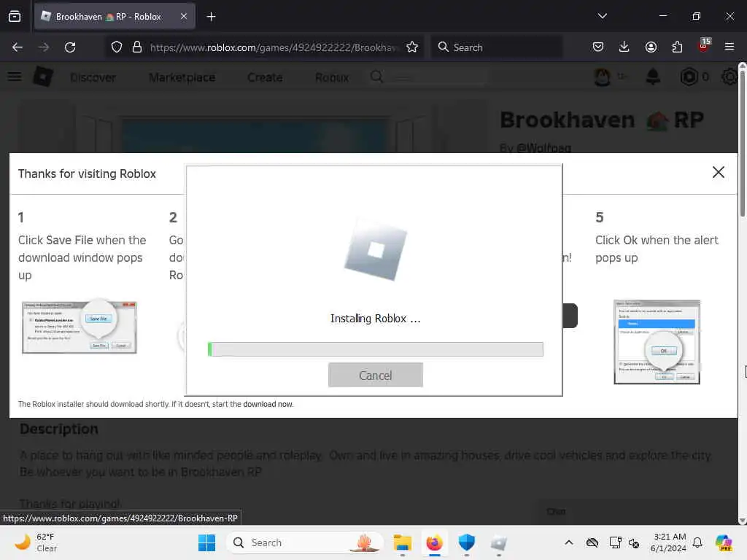This screenshot has height=560, width=747.
Task: Open Discover in Roblox navigation
Action: 93,77
